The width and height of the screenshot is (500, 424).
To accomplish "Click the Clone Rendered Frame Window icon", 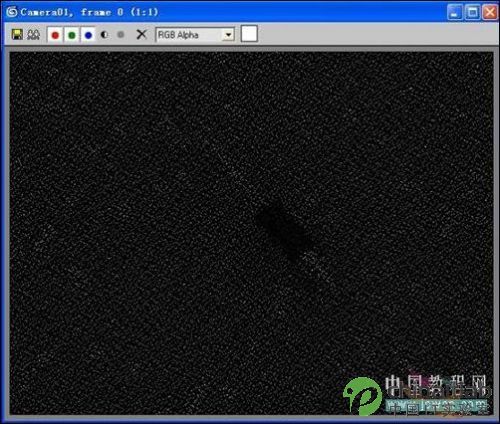I will 33,35.
